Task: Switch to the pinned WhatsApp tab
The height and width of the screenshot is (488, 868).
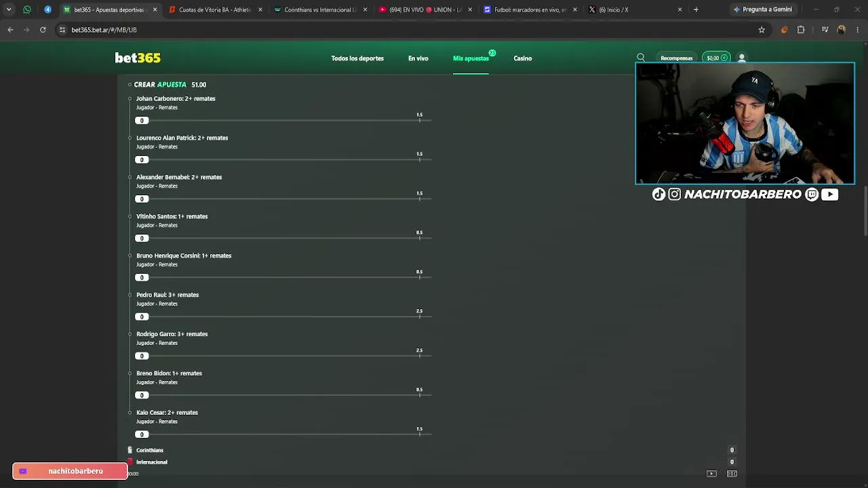Action: coord(27,9)
